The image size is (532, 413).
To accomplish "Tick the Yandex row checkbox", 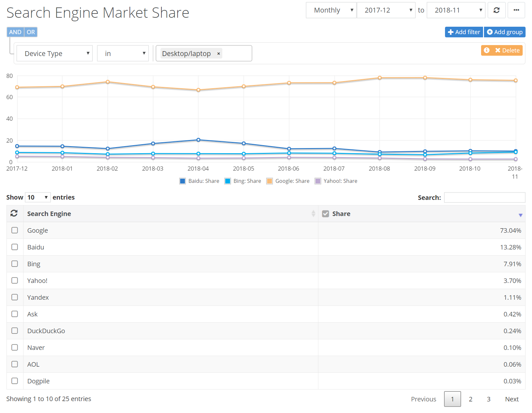I will click(15, 297).
